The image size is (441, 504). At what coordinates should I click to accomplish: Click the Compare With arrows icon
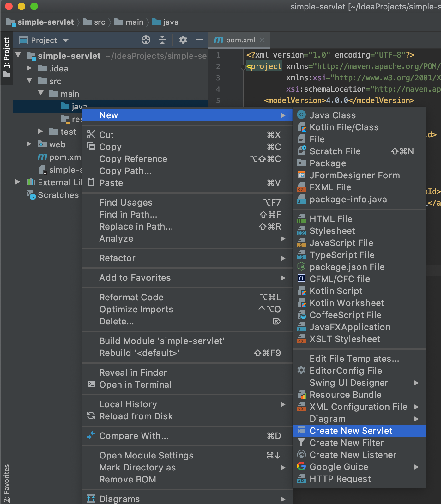pyautogui.click(x=91, y=435)
